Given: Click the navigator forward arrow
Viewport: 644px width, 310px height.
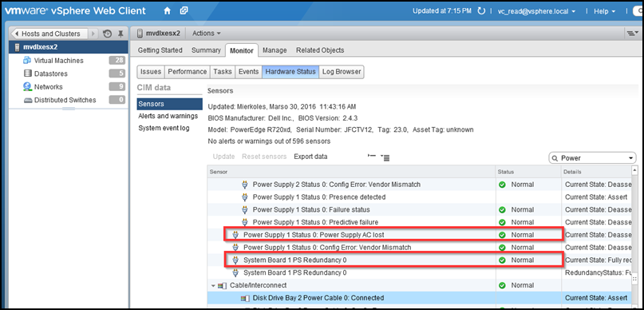Looking at the screenshot, I should pyautogui.click(x=93, y=34).
